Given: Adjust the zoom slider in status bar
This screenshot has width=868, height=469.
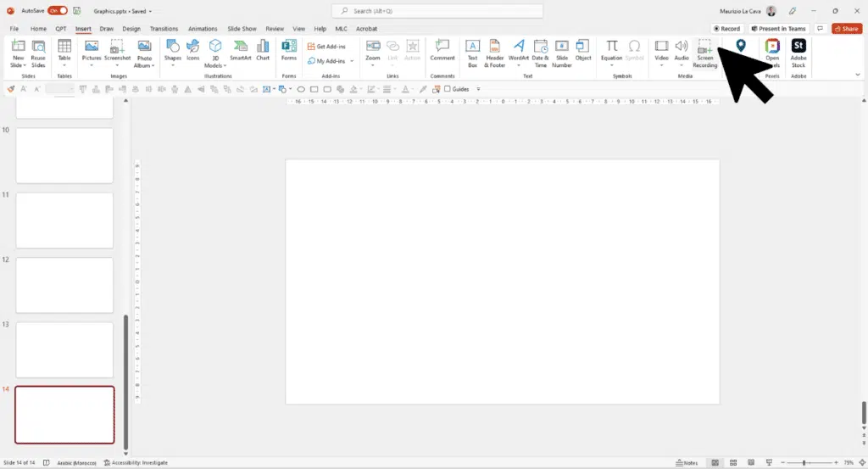Looking at the screenshot, I should (x=805, y=463).
